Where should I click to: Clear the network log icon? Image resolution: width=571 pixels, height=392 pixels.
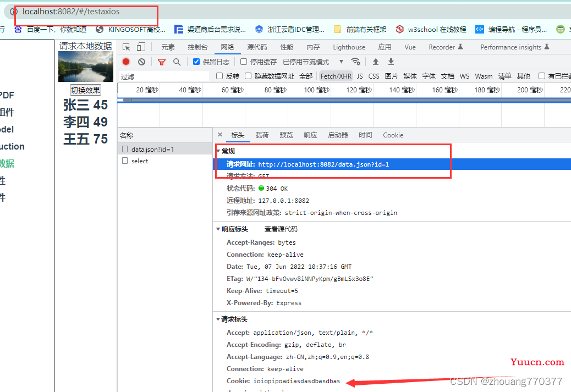click(x=142, y=62)
